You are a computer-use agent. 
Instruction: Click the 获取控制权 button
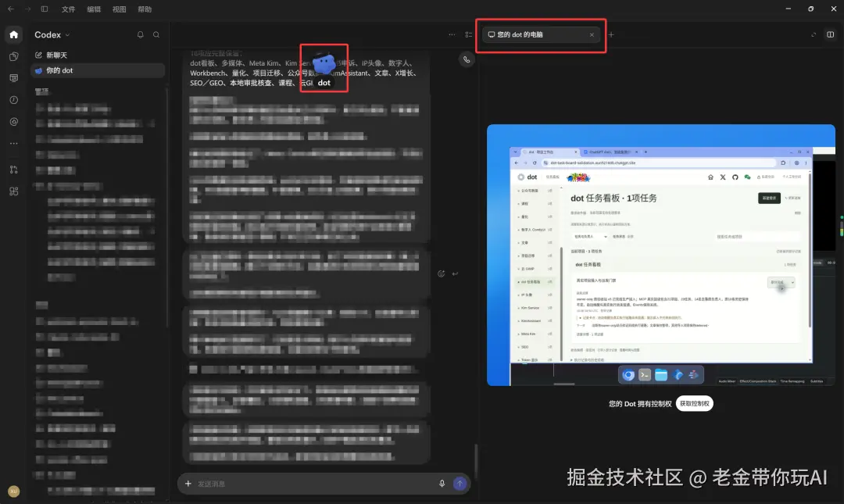[695, 403]
